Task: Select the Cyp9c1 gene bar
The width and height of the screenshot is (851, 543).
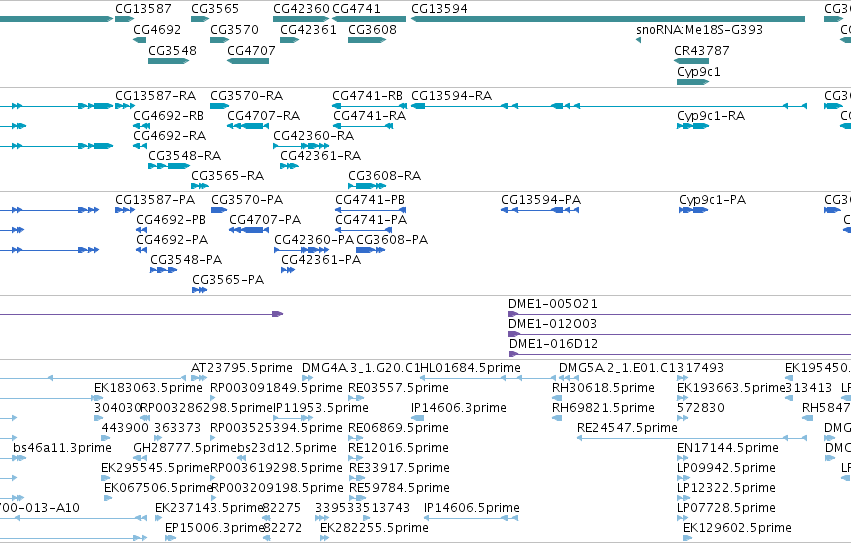Action: [x=693, y=82]
